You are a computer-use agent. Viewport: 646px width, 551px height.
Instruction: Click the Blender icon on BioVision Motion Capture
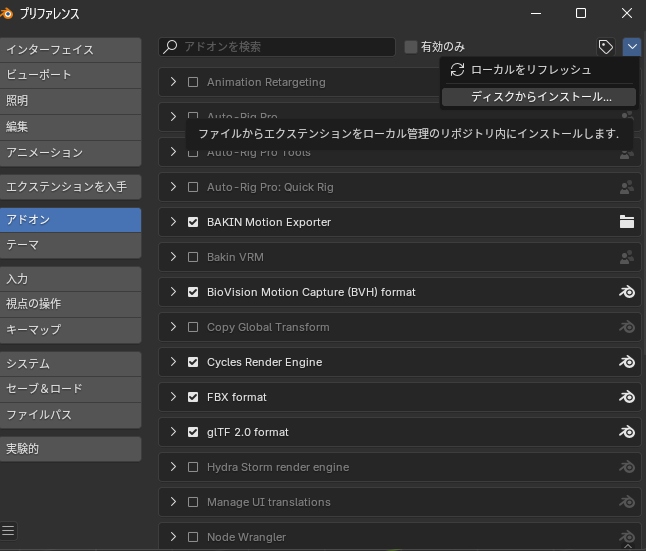pos(627,292)
